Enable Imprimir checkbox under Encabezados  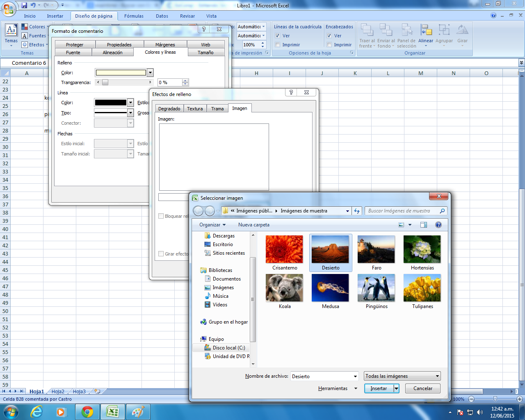(x=329, y=45)
